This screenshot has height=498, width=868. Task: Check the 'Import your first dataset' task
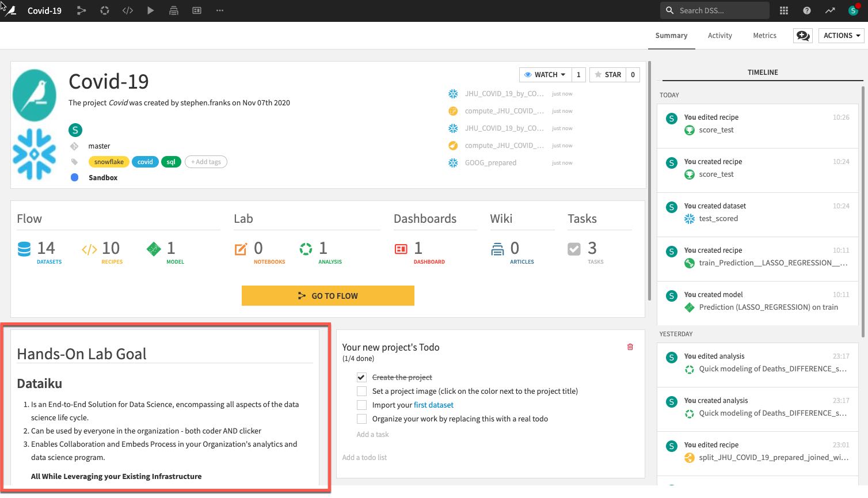pos(361,405)
